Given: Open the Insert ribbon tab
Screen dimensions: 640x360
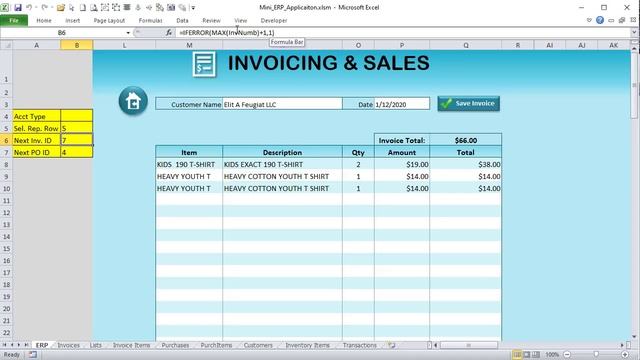Looking at the screenshot, I should pos(73,20).
